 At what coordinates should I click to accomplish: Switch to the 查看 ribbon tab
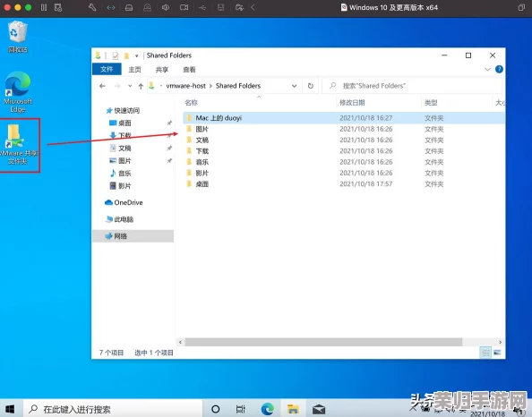pos(189,70)
